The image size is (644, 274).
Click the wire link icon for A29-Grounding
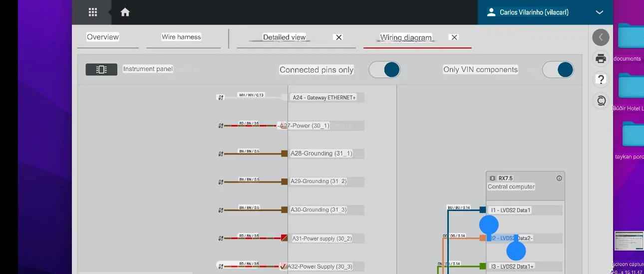221,182
